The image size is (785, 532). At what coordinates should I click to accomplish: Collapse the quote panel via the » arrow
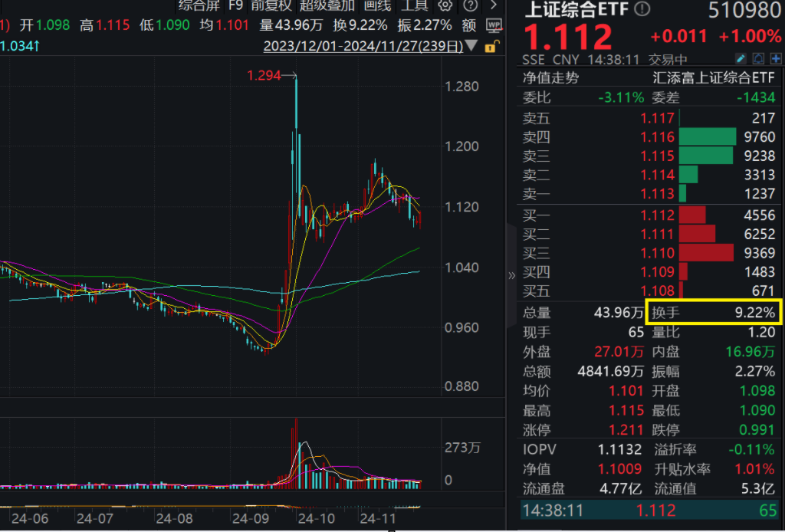[511, 276]
